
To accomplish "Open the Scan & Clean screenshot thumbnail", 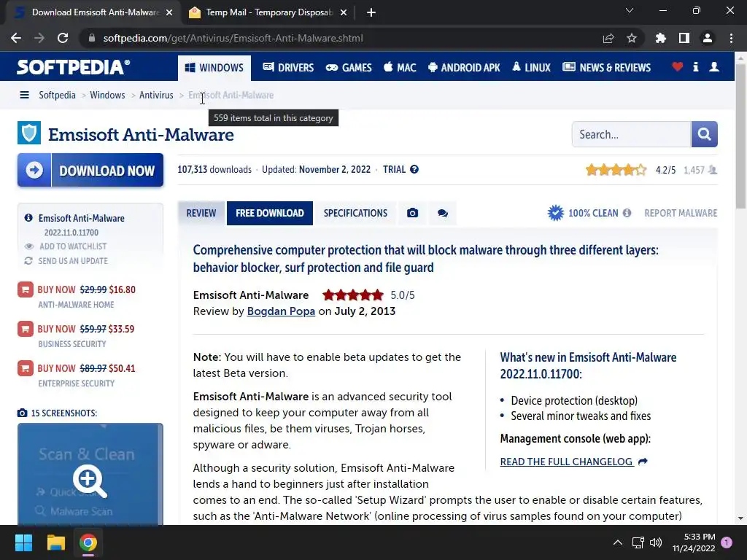I will [x=90, y=474].
